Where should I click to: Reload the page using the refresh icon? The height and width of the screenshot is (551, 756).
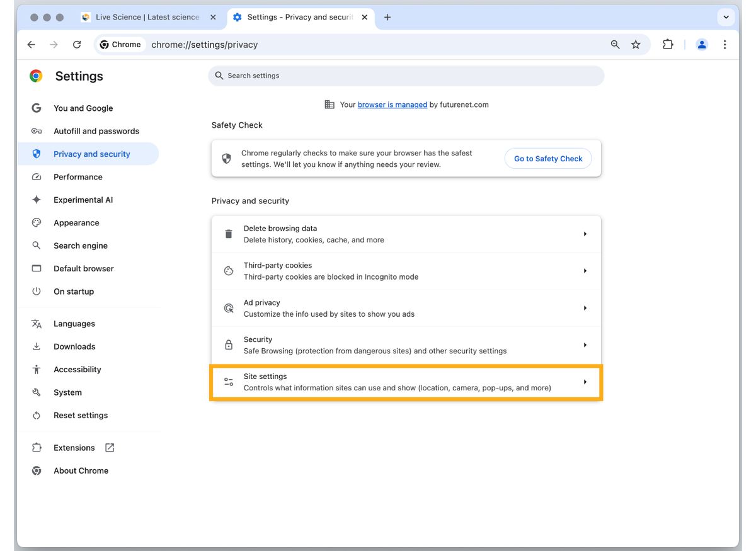pyautogui.click(x=77, y=44)
